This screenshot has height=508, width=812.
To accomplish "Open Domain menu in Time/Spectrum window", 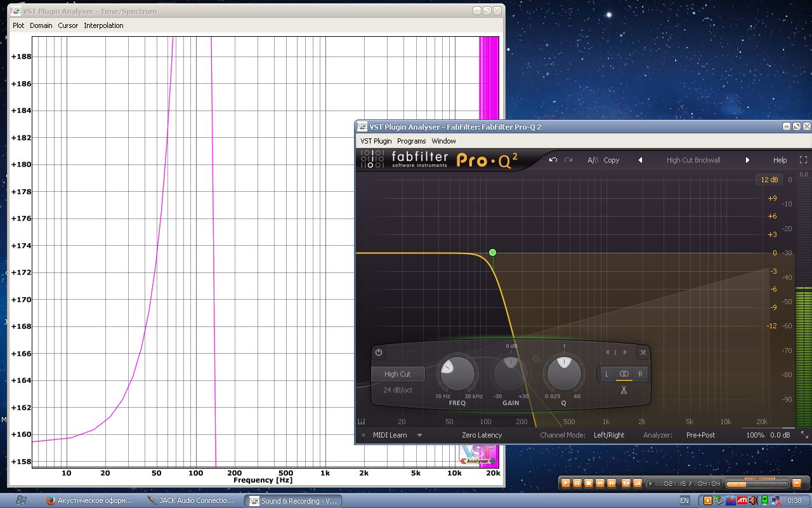I will [41, 25].
